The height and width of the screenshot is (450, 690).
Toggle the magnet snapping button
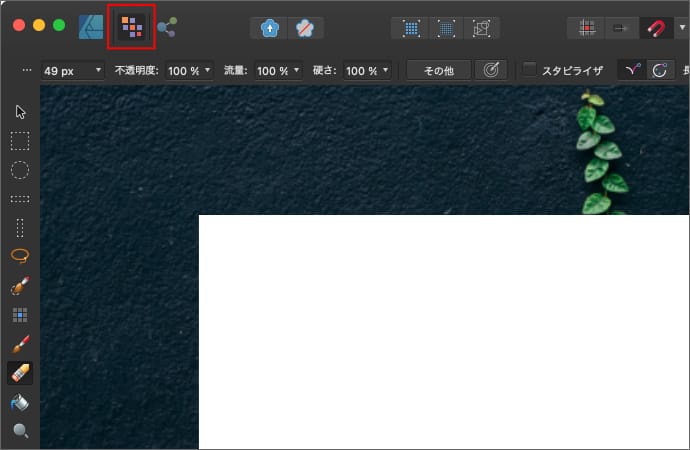click(656, 28)
